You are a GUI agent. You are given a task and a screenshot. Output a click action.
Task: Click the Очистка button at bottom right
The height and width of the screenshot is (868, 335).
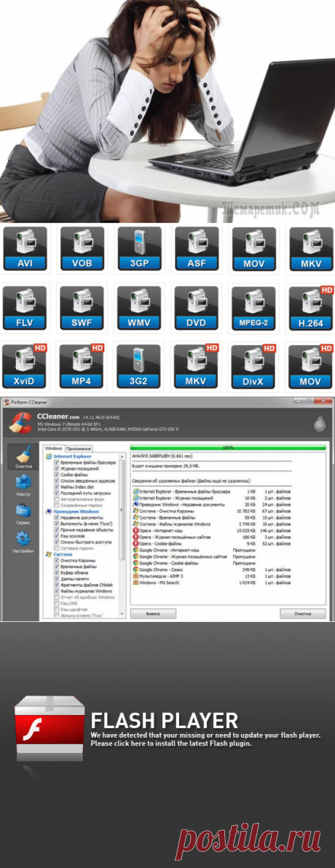[302, 613]
